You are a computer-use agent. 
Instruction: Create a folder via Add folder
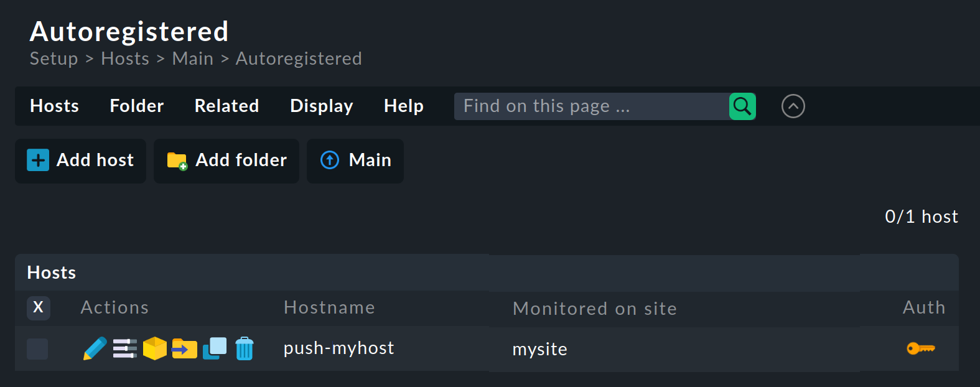(226, 161)
